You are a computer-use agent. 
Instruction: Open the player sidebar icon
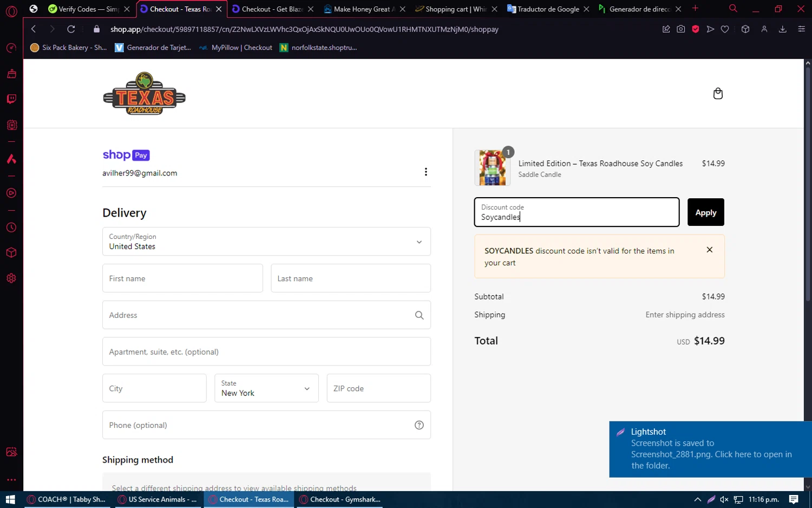point(11,193)
